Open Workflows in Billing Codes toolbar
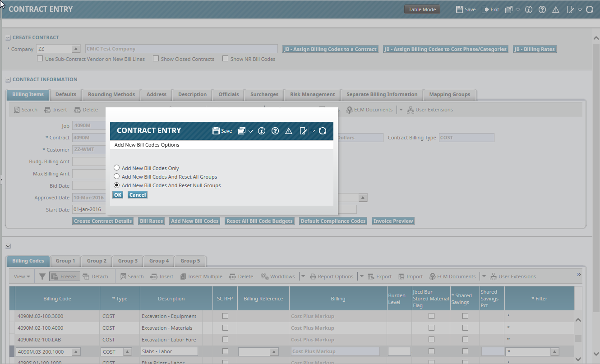The height and width of the screenshot is (364, 600). point(277,276)
